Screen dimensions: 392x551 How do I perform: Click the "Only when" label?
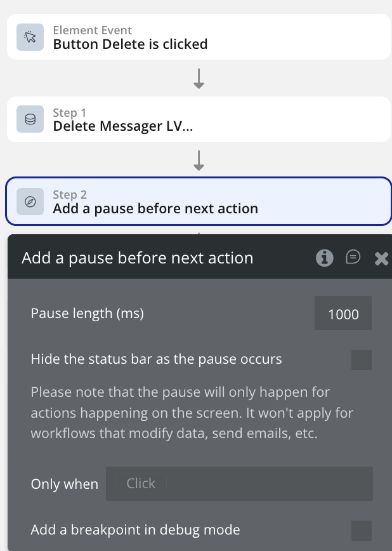[x=65, y=484]
